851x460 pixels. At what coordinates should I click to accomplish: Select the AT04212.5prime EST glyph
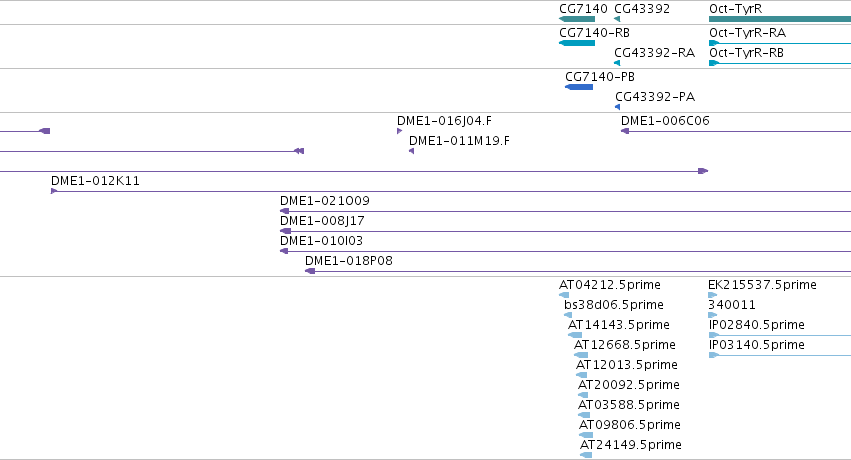point(564,295)
